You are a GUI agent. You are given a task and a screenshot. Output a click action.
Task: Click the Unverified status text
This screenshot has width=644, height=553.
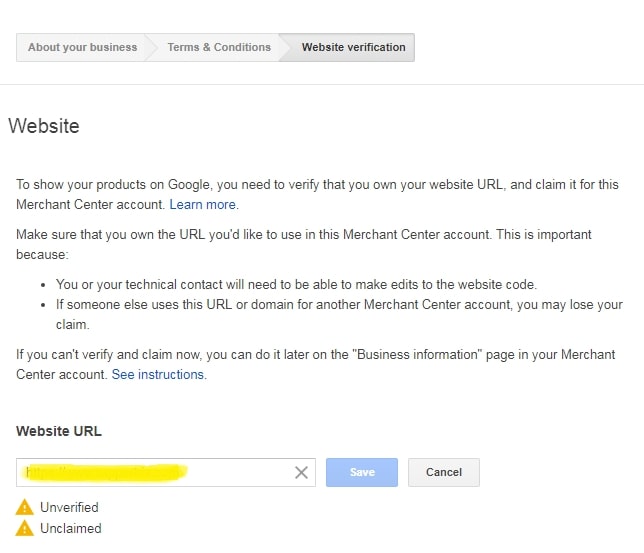coord(69,507)
